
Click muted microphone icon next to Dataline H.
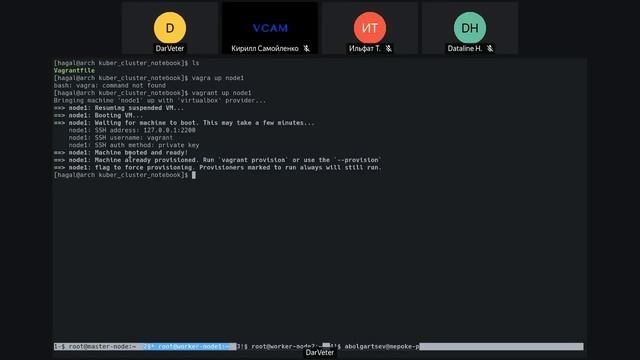[x=490, y=49]
